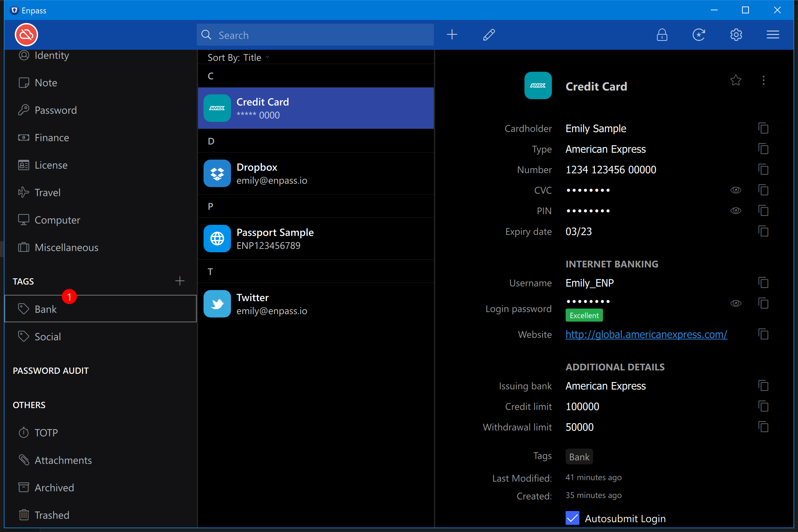The image size is (798, 532).
Task: Select the License category
Action: (x=101, y=165)
